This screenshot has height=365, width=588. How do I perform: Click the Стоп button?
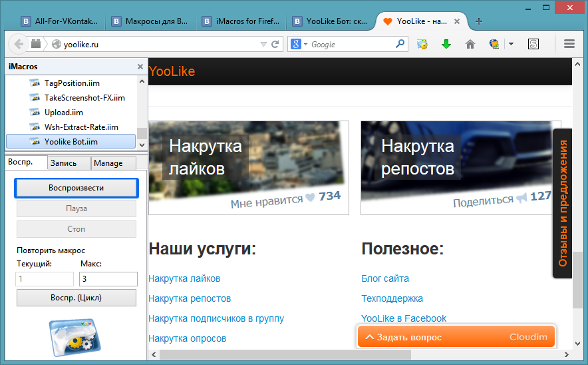[76, 229]
